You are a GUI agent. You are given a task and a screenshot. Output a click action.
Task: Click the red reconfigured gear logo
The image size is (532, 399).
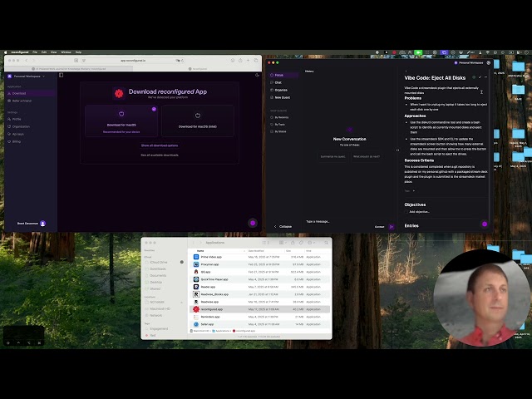coord(119,93)
